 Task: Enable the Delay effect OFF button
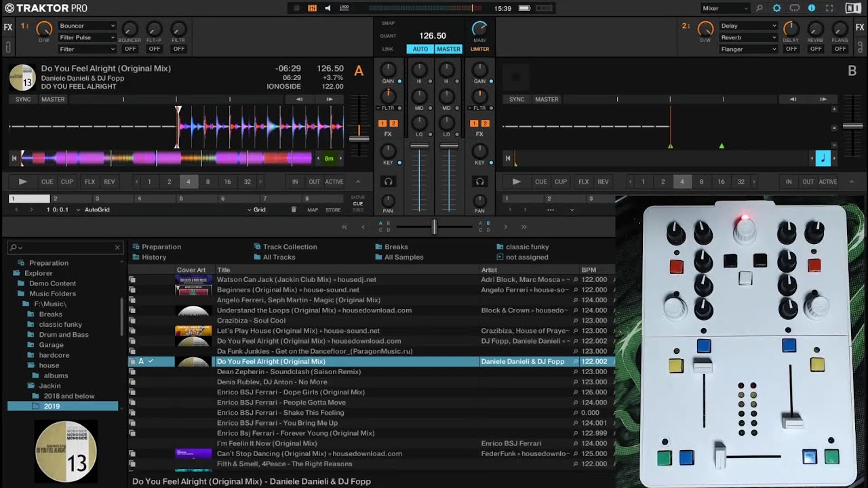(791, 49)
